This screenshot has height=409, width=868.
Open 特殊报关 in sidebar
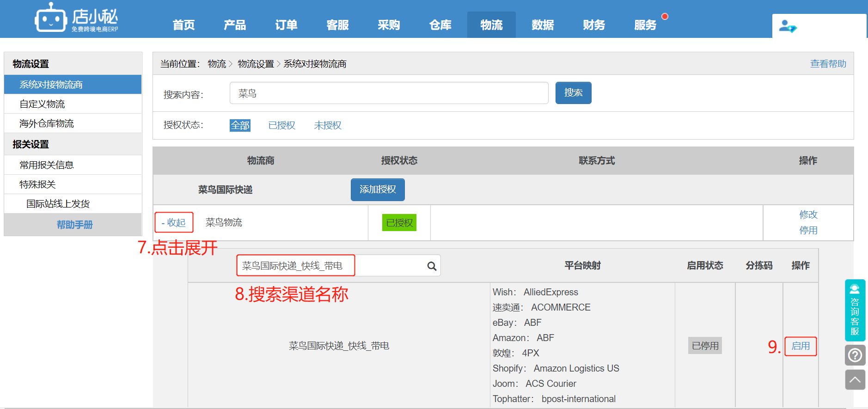pyautogui.click(x=73, y=184)
